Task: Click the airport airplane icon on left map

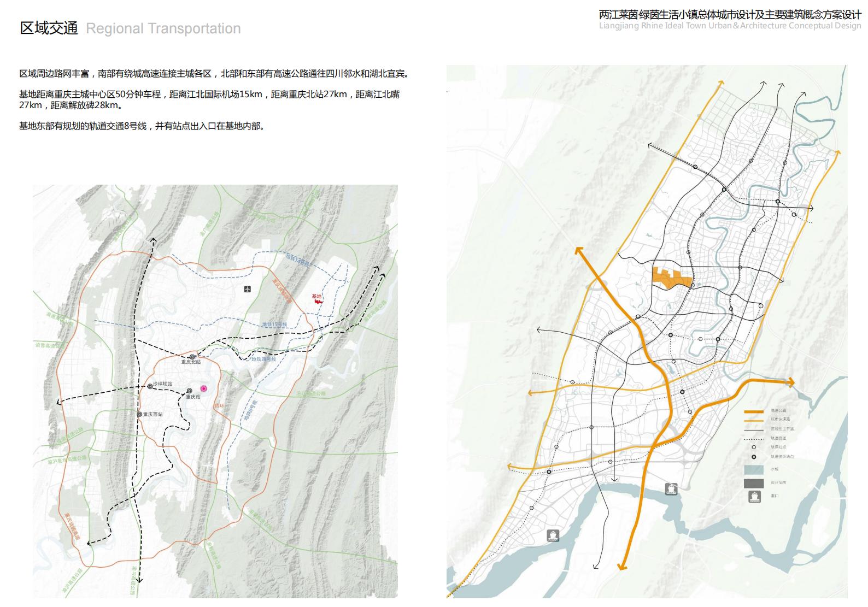Action: pyautogui.click(x=248, y=289)
